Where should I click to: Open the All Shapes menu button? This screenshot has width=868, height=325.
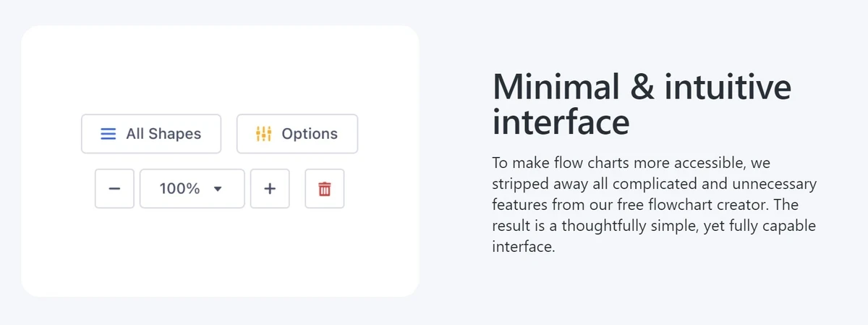tap(151, 134)
